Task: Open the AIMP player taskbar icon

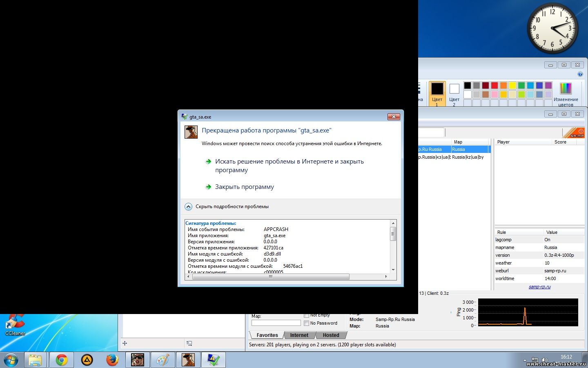Action: (87, 360)
